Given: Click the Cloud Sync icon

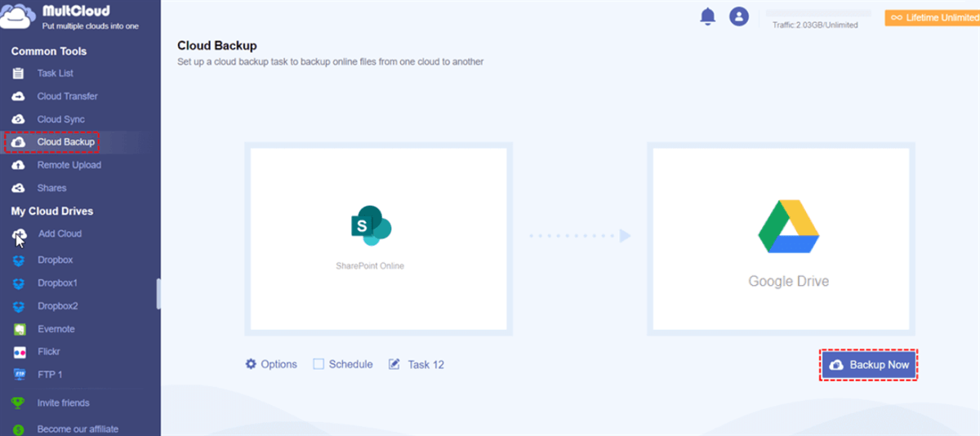Looking at the screenshot, I should [18, 119].
